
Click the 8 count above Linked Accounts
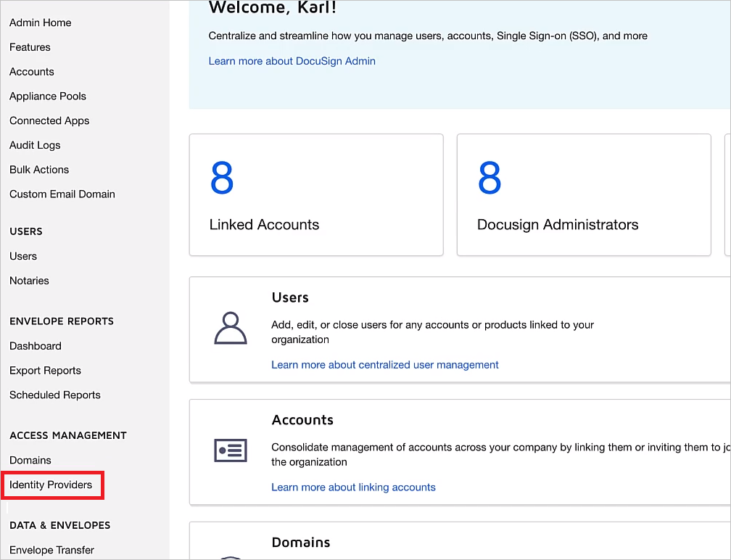pos(222,178)
